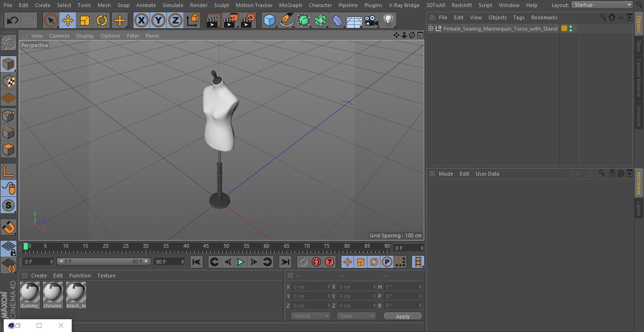Open the World coordinate dropdown
Image resolution: width=644 pixels, height=332 pixels.
[310, 316]
